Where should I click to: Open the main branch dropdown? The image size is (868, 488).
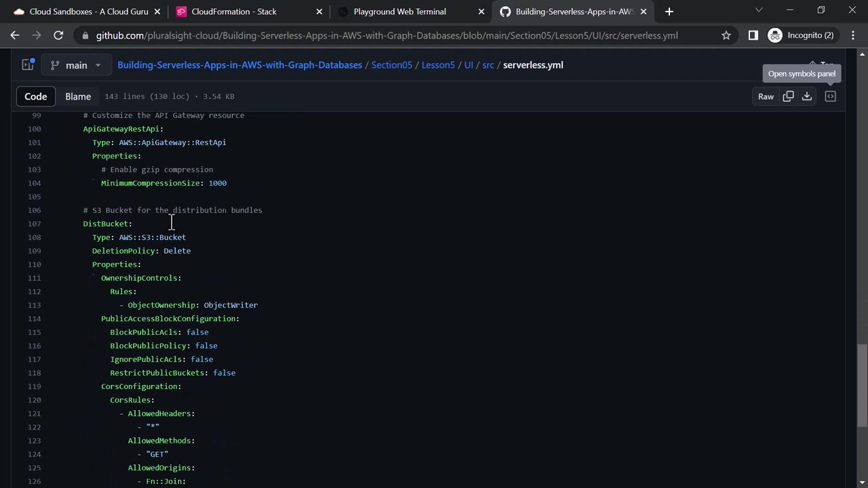tap(75, 65)
